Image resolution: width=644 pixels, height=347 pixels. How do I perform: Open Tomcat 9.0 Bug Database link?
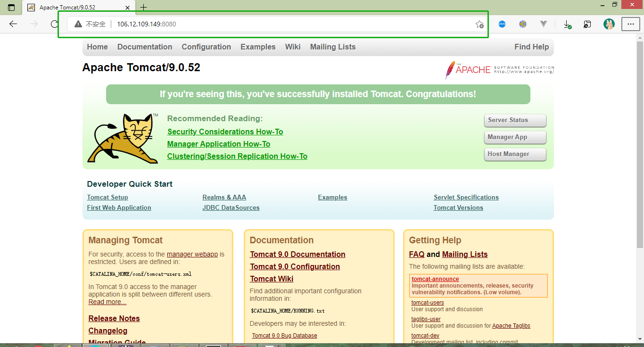285,336
